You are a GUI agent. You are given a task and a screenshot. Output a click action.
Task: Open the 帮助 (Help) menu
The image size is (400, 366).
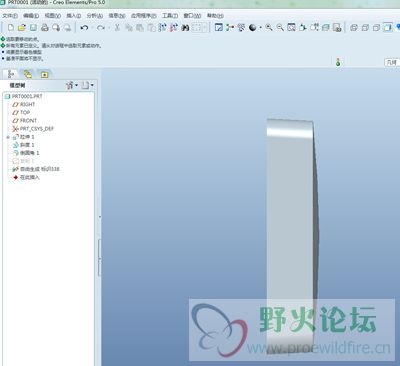coord(215,16)
